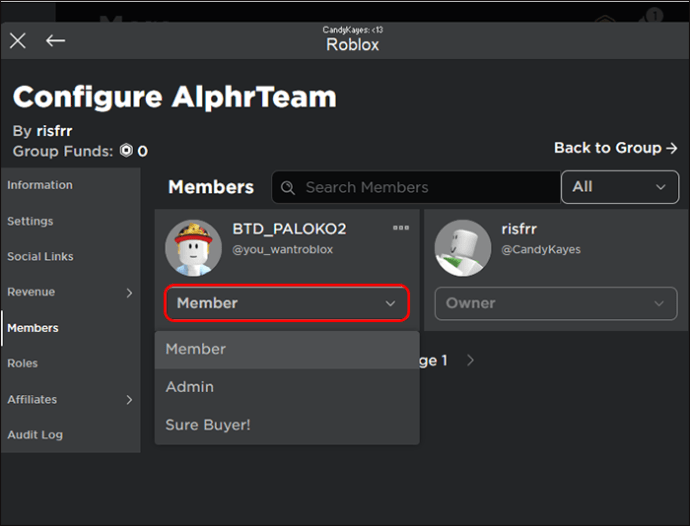Go back using the left arrow icon
This screenshot has width=690, height=526.
[x=55, y=41]
